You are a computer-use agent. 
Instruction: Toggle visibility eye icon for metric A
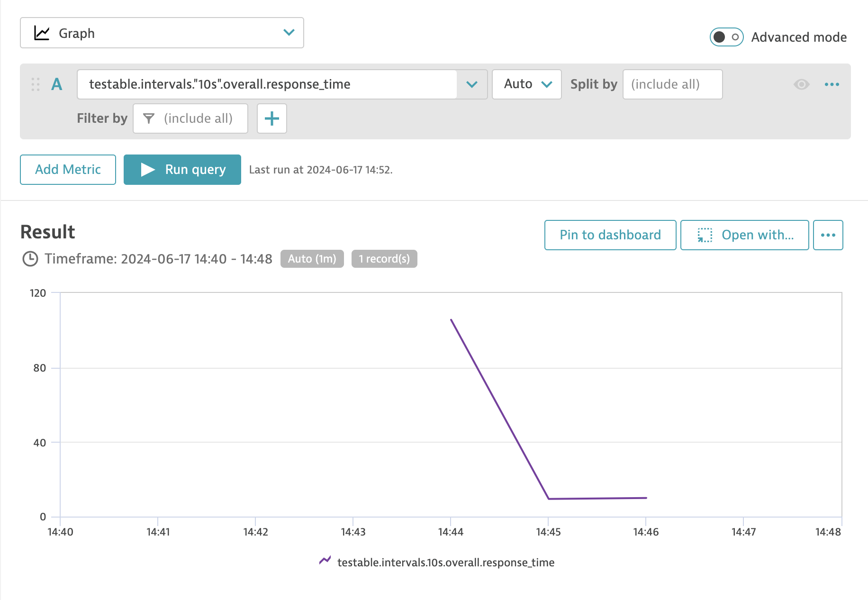pos(801,84)
